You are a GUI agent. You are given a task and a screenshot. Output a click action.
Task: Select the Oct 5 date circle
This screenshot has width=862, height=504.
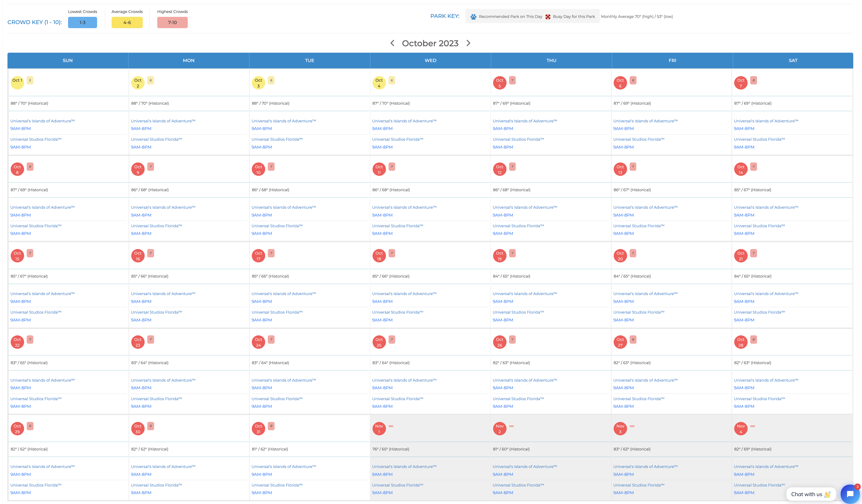(500, 83)
